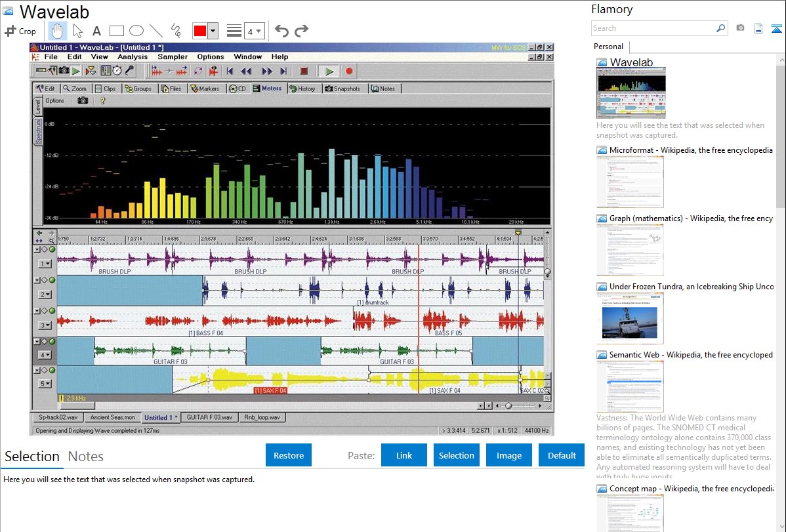Screen dimensions: 786x532
Task: Toggle the diamond solo button on track 5
Action: [x=44, y=371]
